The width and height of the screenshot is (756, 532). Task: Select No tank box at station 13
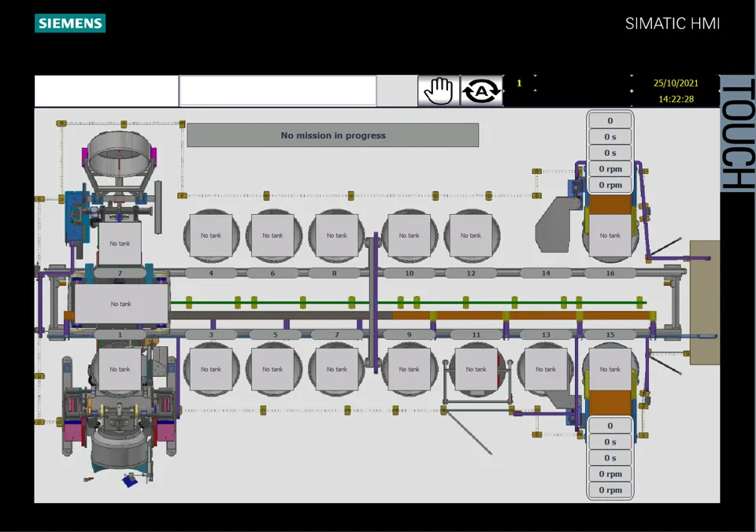click(x=546, y=370)
